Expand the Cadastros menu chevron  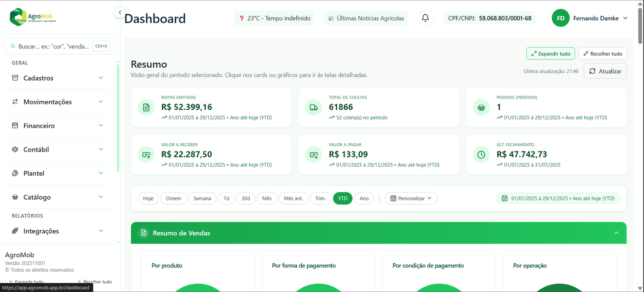101,78
